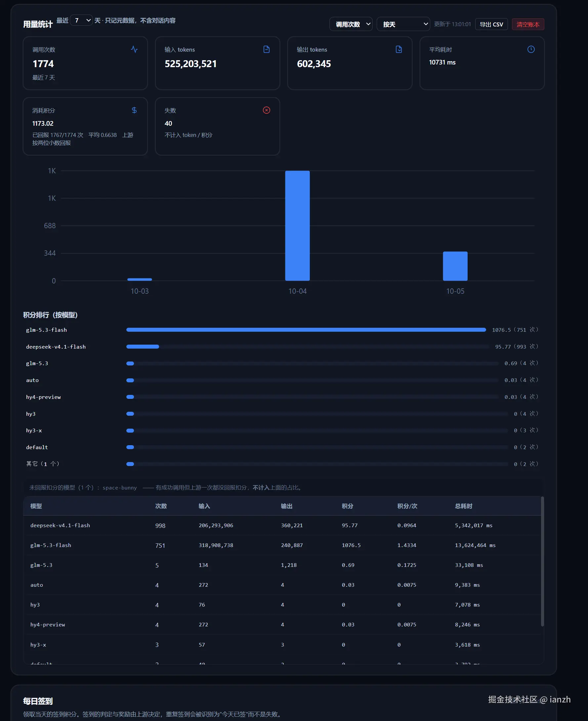Screen dimensions: 588x721
Task: Click the red 清空账本 button
Action: pyautogui.click(x=528, y=24)
